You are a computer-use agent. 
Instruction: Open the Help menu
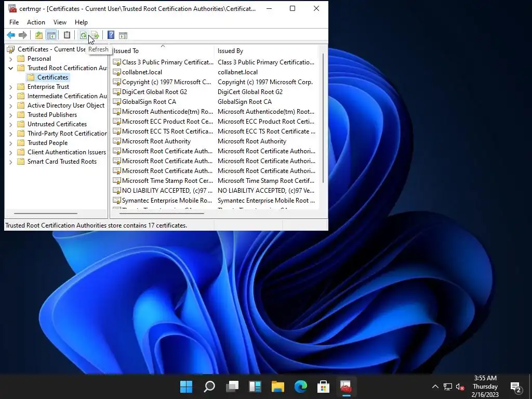(x=81, y=22)
